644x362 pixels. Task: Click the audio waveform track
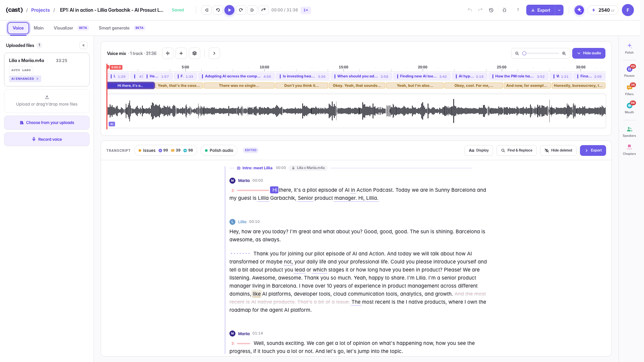(x=356, y=111)
